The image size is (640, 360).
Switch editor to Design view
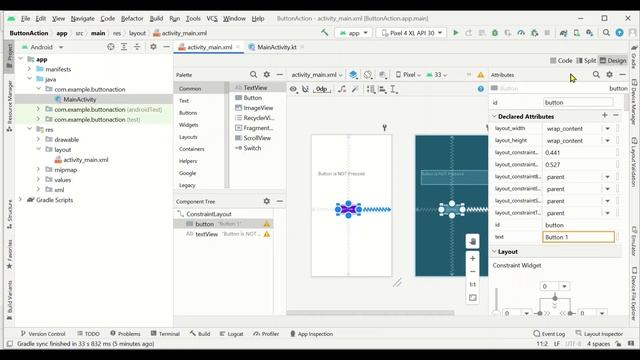(613, 60)
